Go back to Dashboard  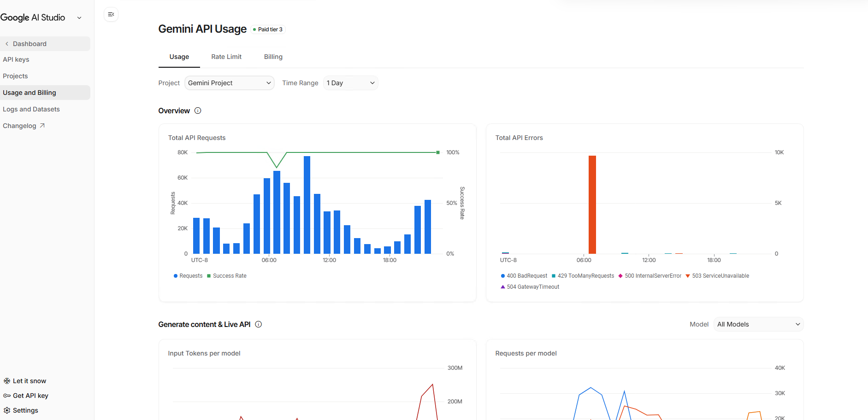coord(45,44)
